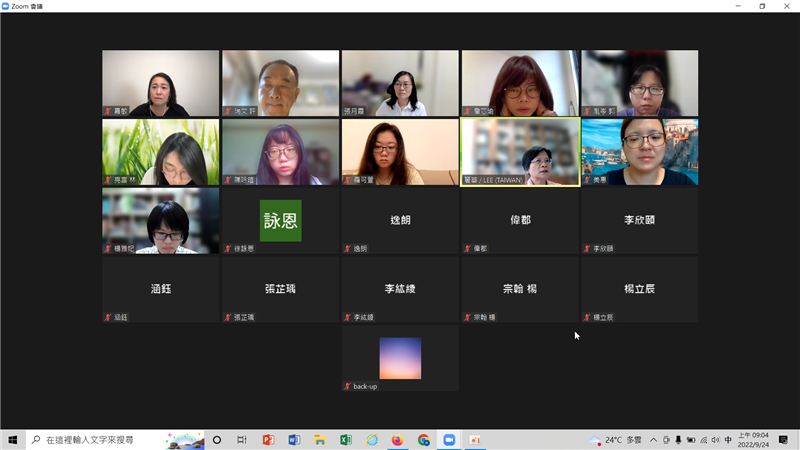800x450 pixels.
Task: Open Task View on the taskbar
Action: click(x=242, y=440)
